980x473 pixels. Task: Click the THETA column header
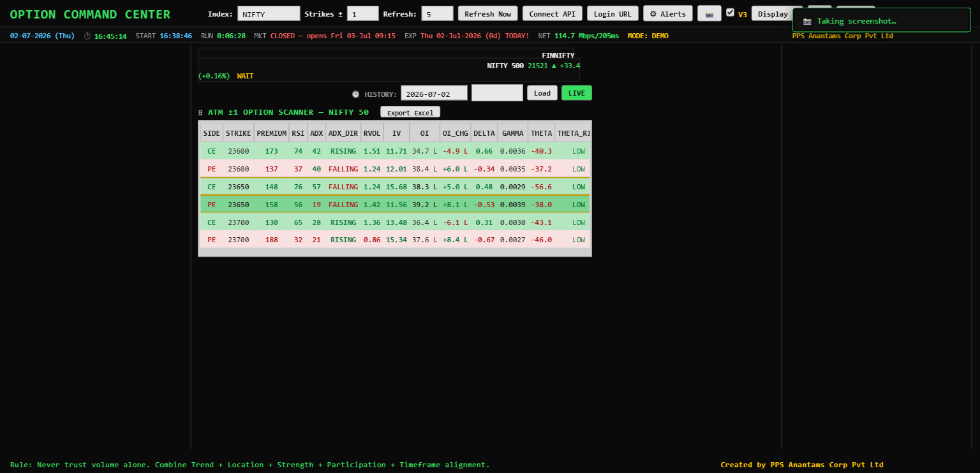tap(542, 133)
